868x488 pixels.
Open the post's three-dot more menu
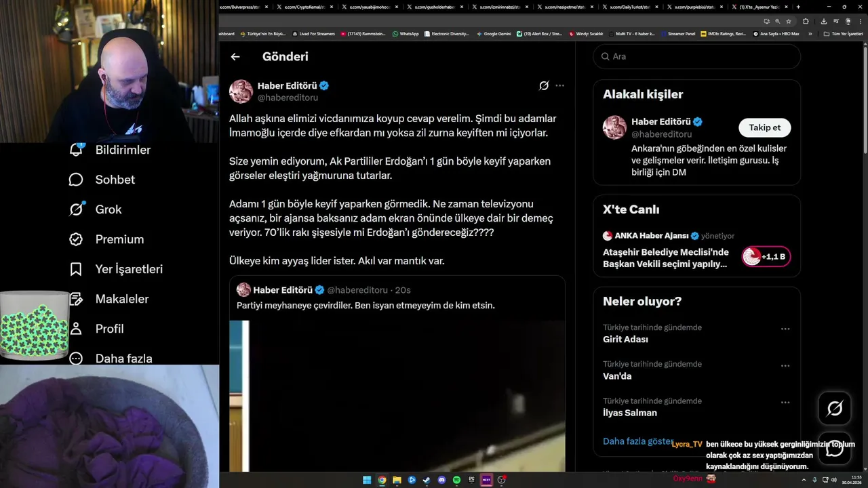coord(559,85)
